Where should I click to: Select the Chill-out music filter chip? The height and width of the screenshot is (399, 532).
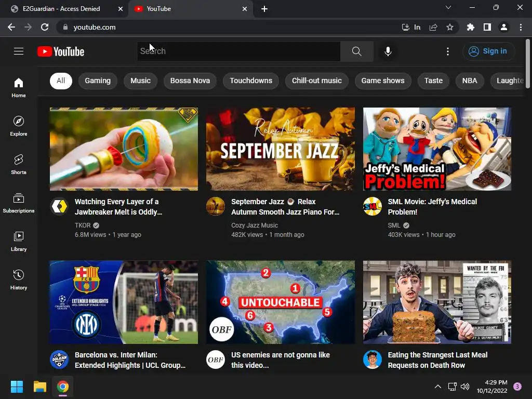[x=316, y=81]
